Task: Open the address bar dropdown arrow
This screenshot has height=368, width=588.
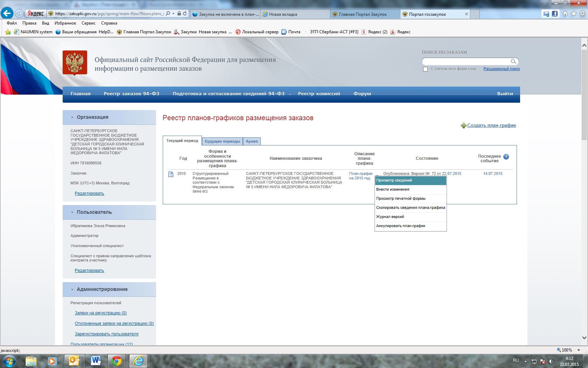Action: click(x=173, y=14)
